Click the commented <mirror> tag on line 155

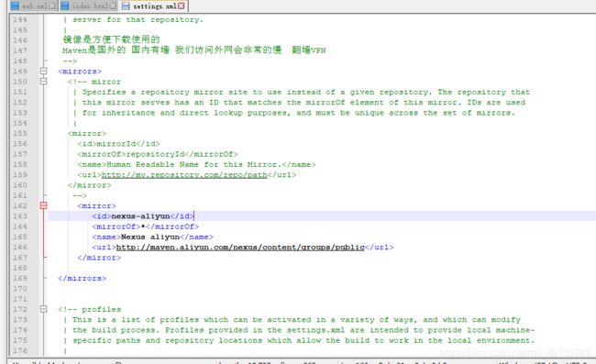87,133
